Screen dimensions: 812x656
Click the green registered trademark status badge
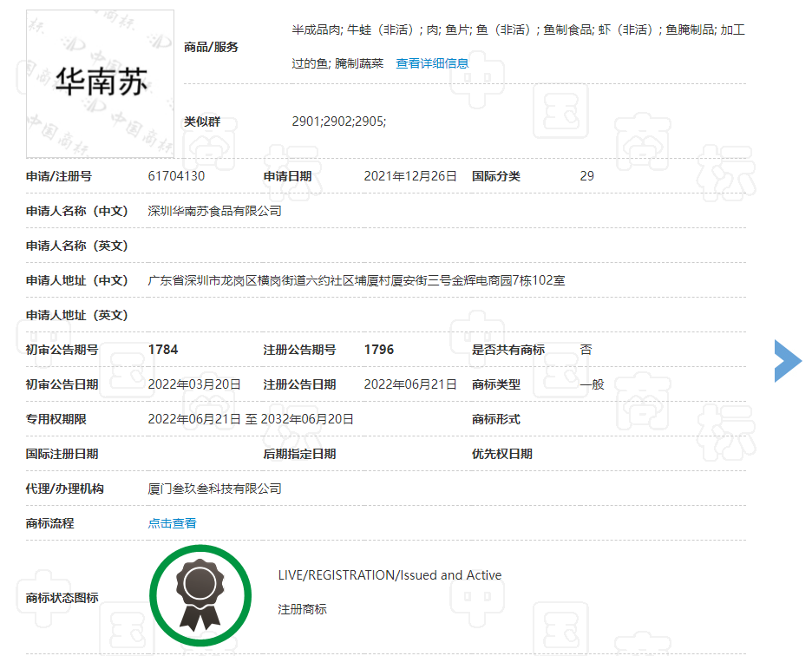pos(200,595)
